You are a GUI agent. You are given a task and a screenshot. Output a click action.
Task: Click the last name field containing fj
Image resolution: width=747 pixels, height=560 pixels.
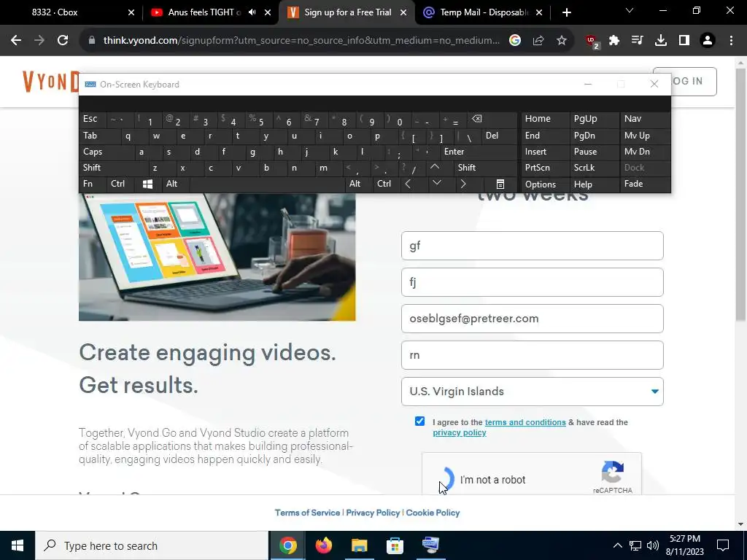tap(532, 282)
